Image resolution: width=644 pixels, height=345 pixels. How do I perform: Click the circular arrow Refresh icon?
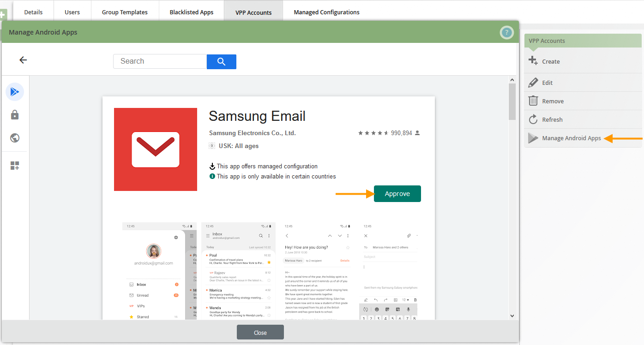(533, 119)
